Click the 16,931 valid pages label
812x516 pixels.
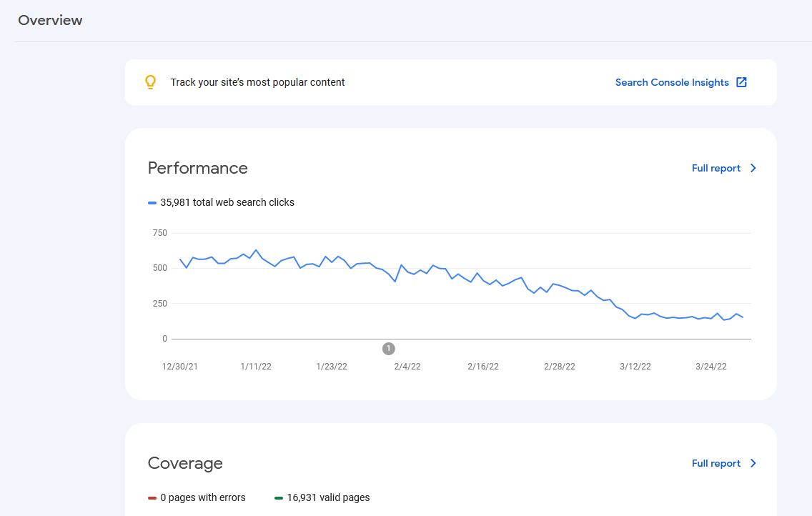pyautogui.click(x=328, y=497)
